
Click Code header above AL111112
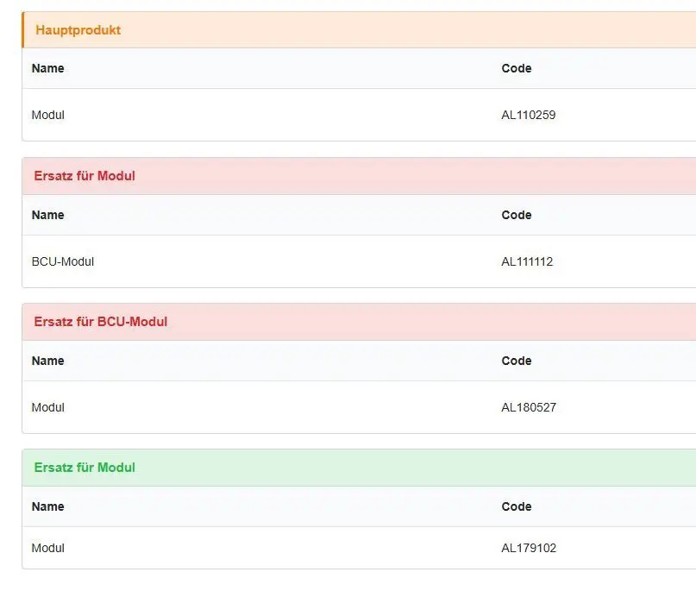click(x=517, y=215)
